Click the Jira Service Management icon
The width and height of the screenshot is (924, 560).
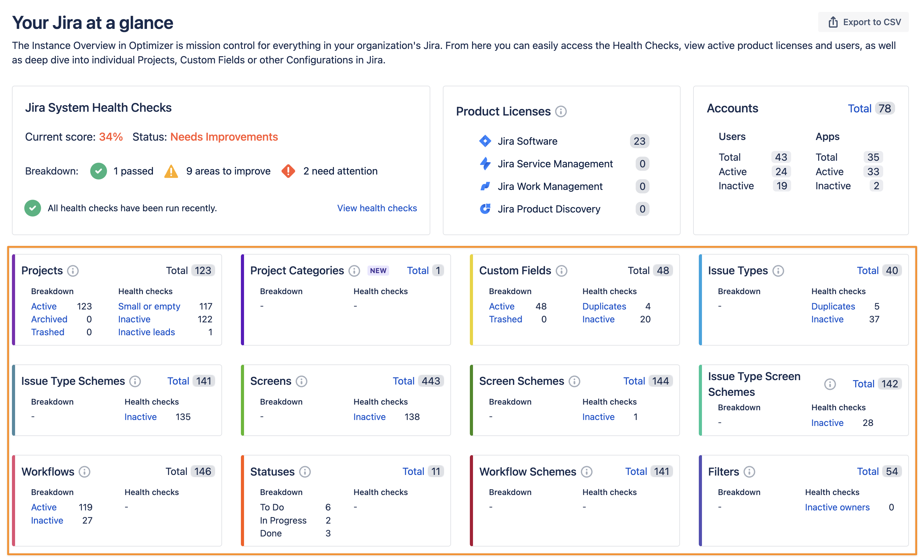point(485,164)
